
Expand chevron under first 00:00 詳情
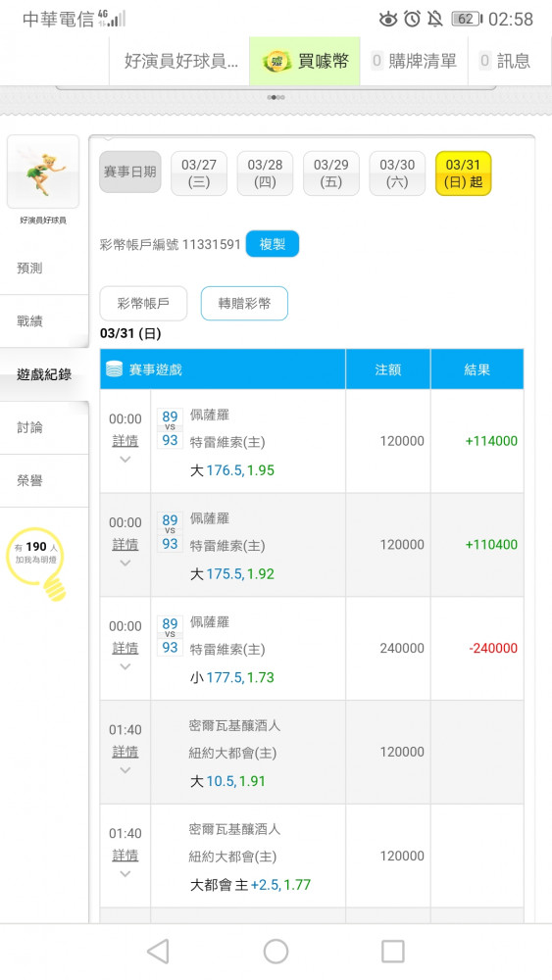125,460
